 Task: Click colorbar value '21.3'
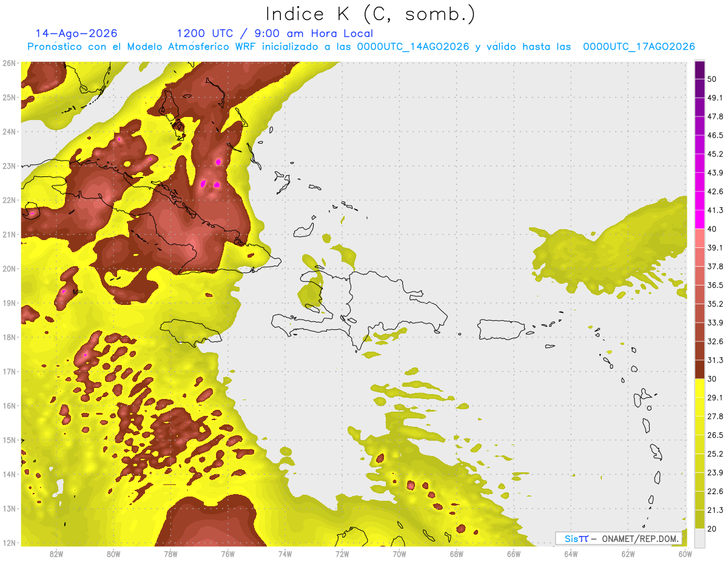715,510
